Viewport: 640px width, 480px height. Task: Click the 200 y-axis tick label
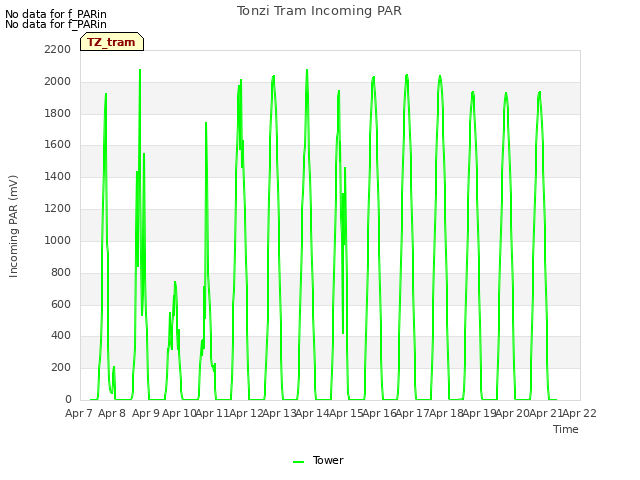coord(61,368)
